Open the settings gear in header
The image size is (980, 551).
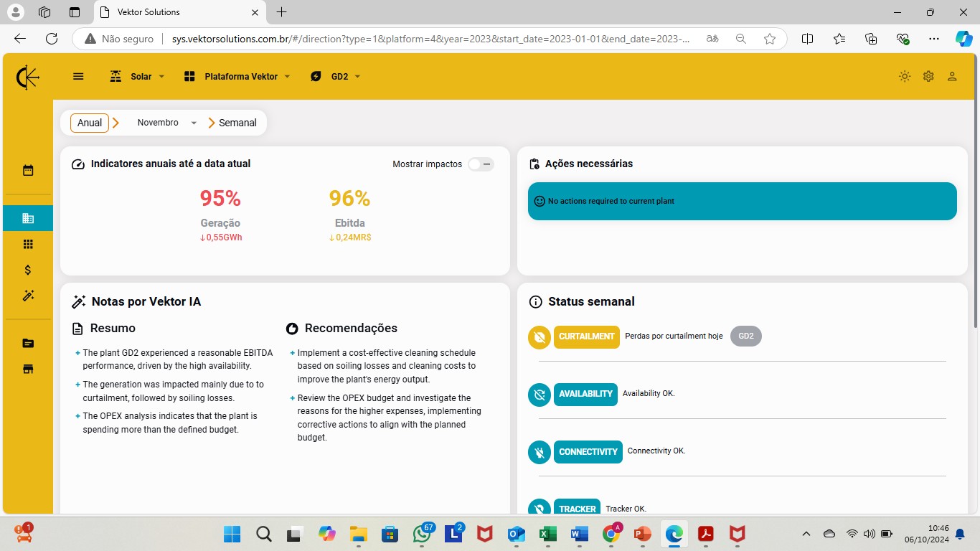(x=928, y=76)
